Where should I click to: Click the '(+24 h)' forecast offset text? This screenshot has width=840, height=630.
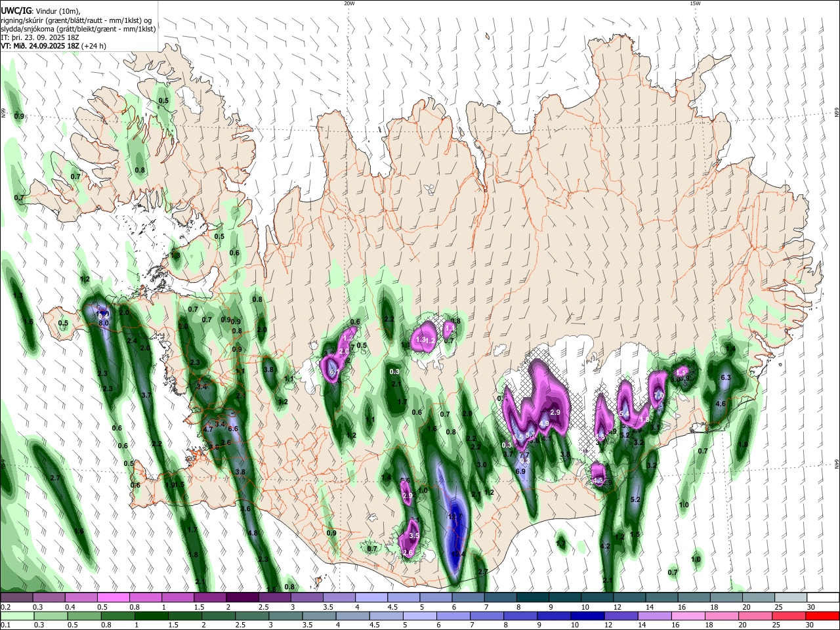(x=94, y=46)
